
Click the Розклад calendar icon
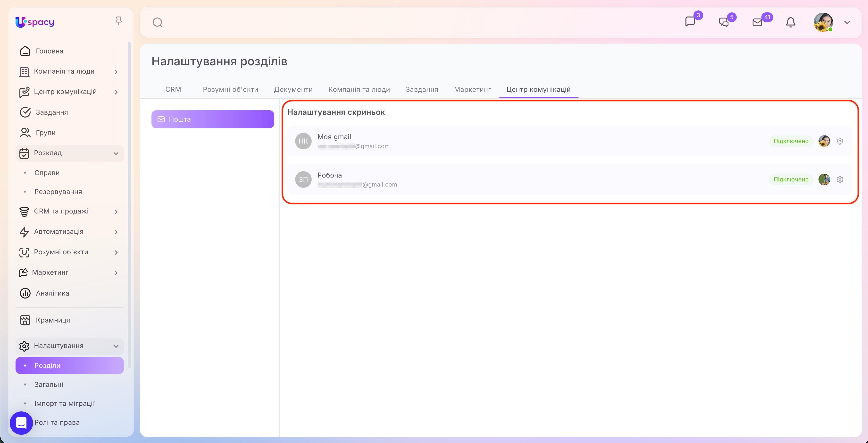point(24,153)
